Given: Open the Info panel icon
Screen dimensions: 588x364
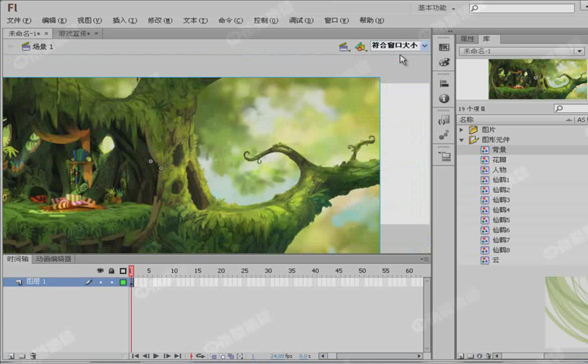Looking at the screenshot, I should pyautogui.click(x=444, y=98).
